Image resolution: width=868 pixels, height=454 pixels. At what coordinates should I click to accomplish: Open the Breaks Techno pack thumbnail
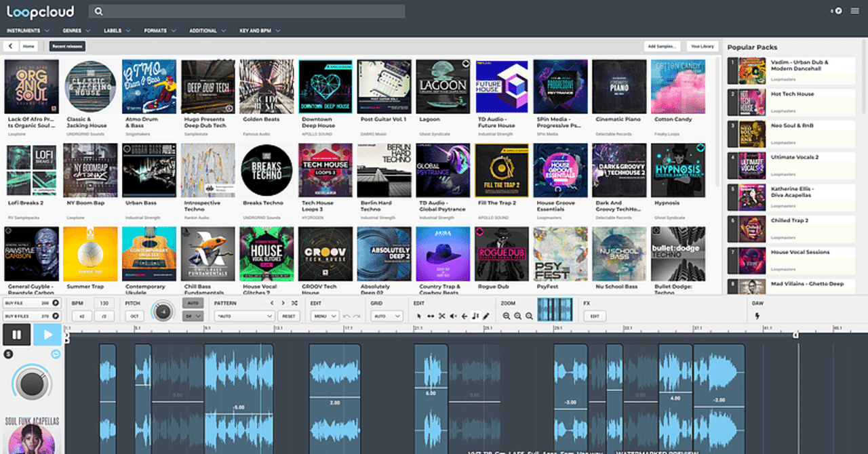click(x=267, y=170)
